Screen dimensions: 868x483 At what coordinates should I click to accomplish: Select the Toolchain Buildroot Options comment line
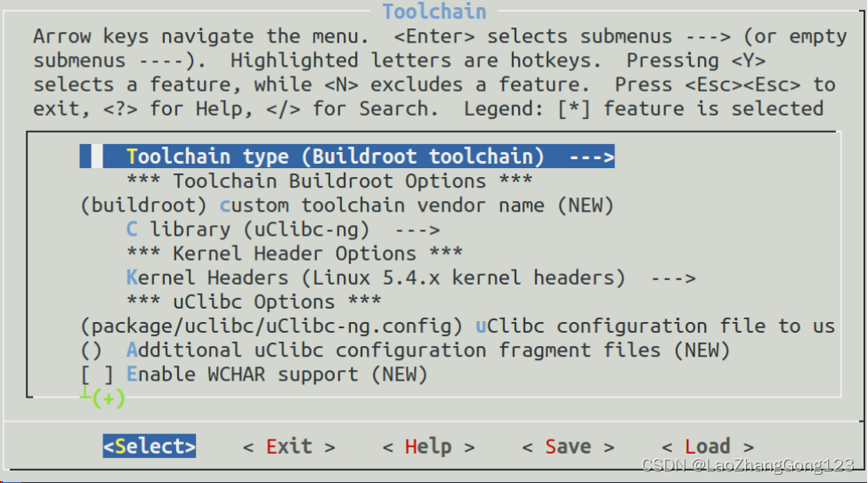(329, 181)
